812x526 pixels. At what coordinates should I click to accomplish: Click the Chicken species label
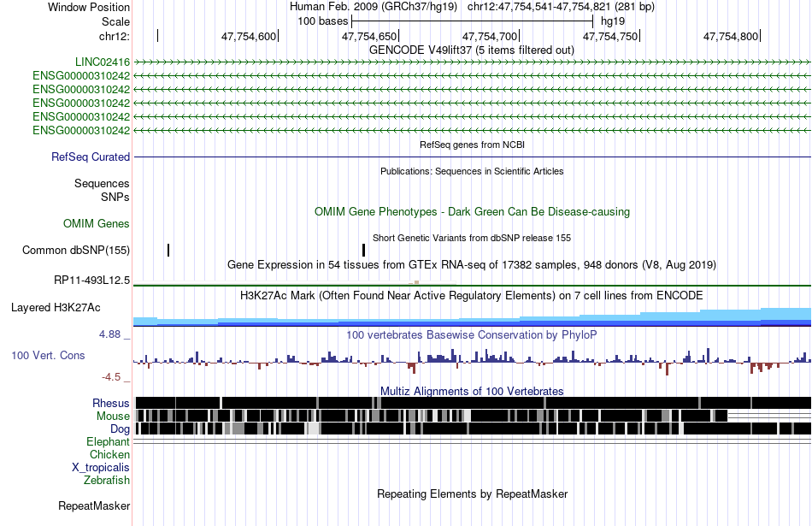point(109,454)
